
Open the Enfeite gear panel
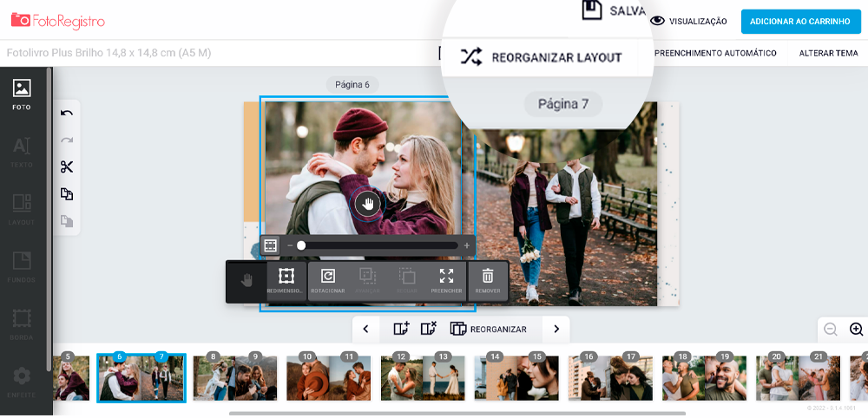pos(23,382)
